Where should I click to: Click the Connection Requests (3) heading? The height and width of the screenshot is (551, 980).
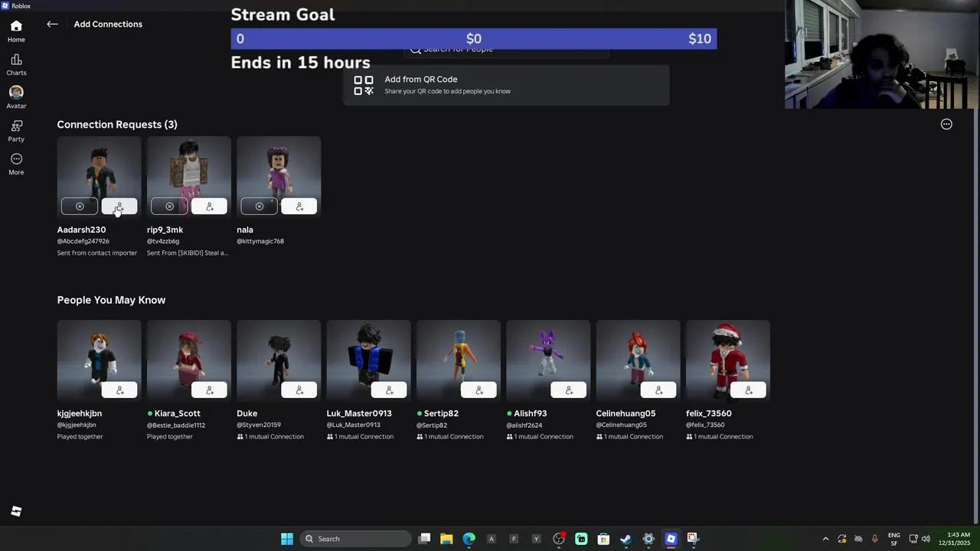tap(117, 124)
